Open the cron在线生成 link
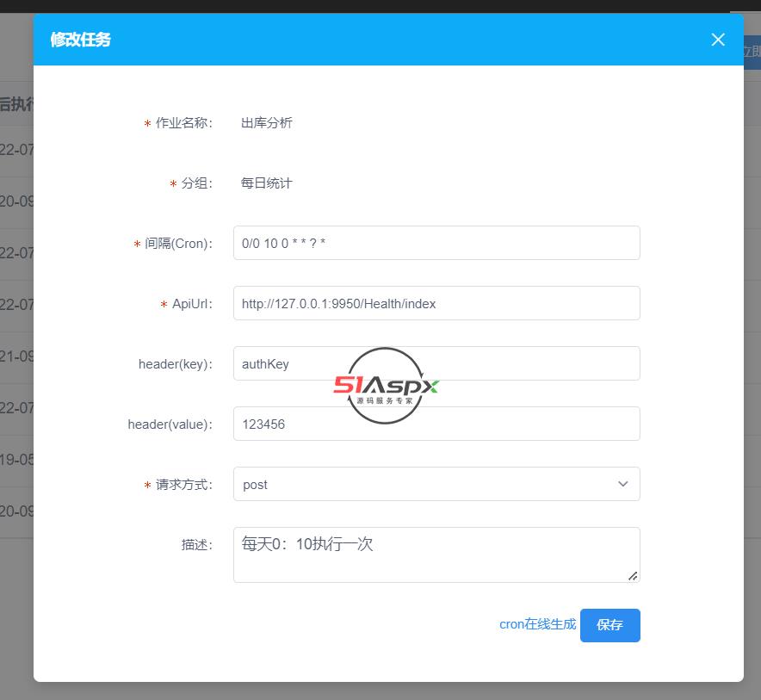The image size is (761, 700). 537,624
